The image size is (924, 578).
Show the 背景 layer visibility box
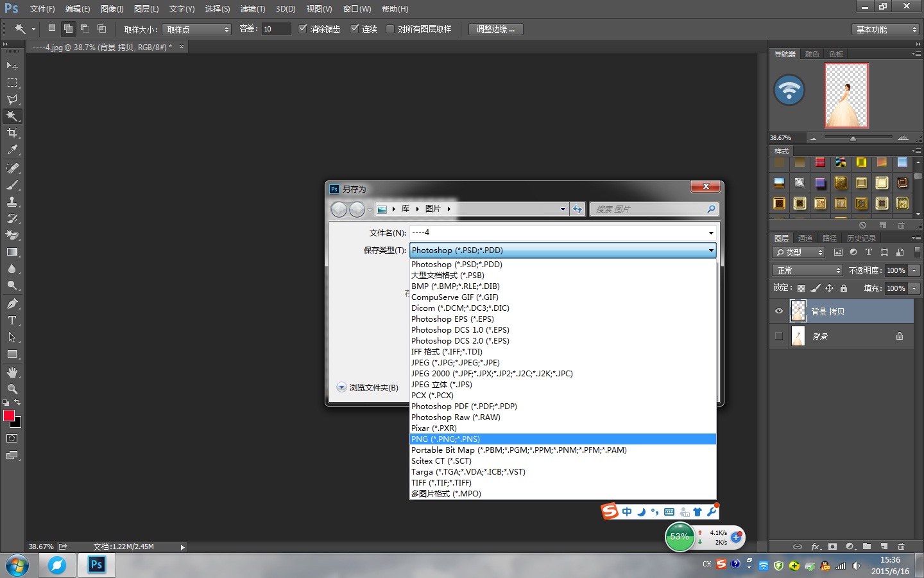tap(779, 336)
